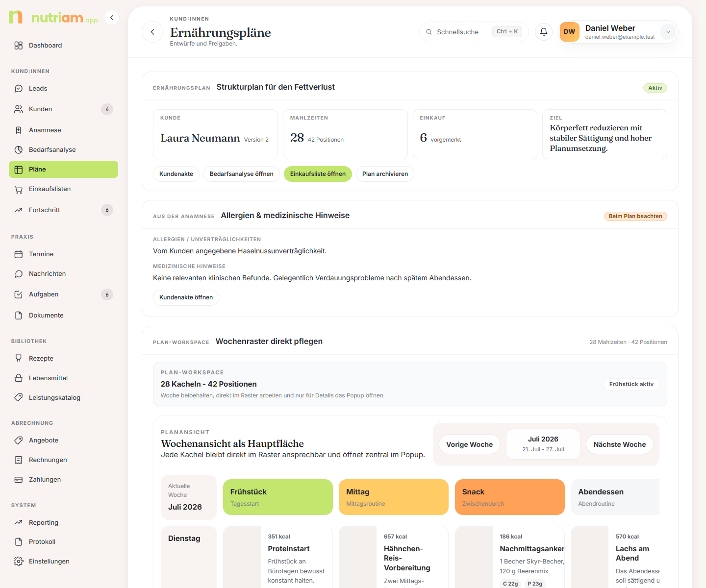706x588 pixels.
Task: Go to Vorige Woche
Action: pos(470,444)
